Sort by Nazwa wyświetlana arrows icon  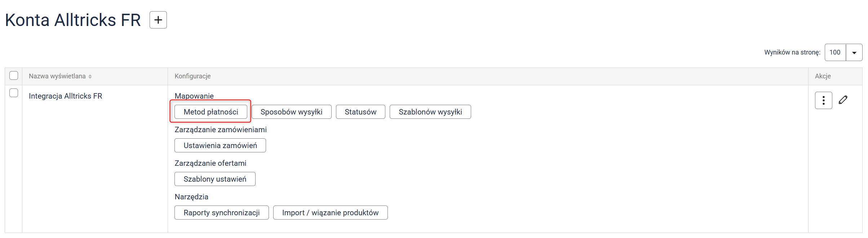90,77
